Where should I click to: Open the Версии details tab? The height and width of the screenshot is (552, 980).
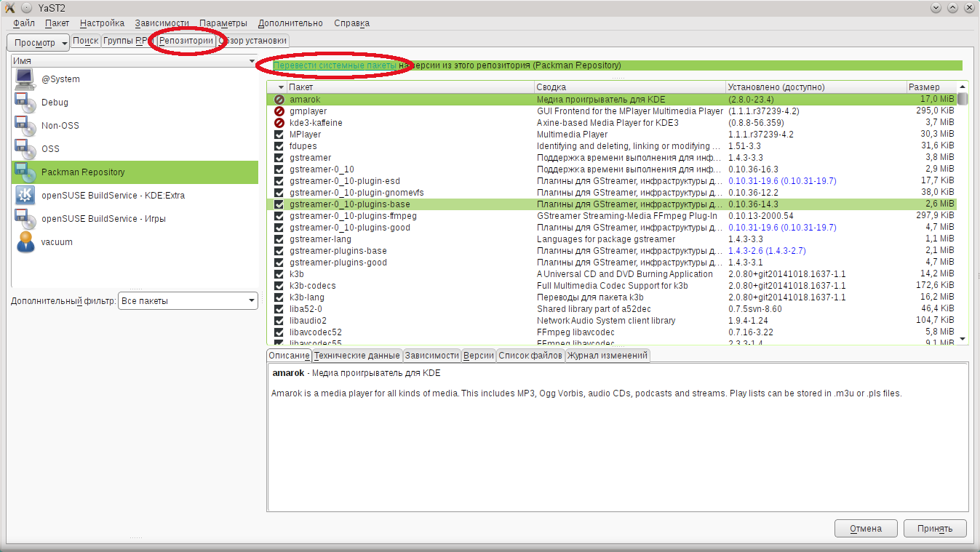click(479, 356)
